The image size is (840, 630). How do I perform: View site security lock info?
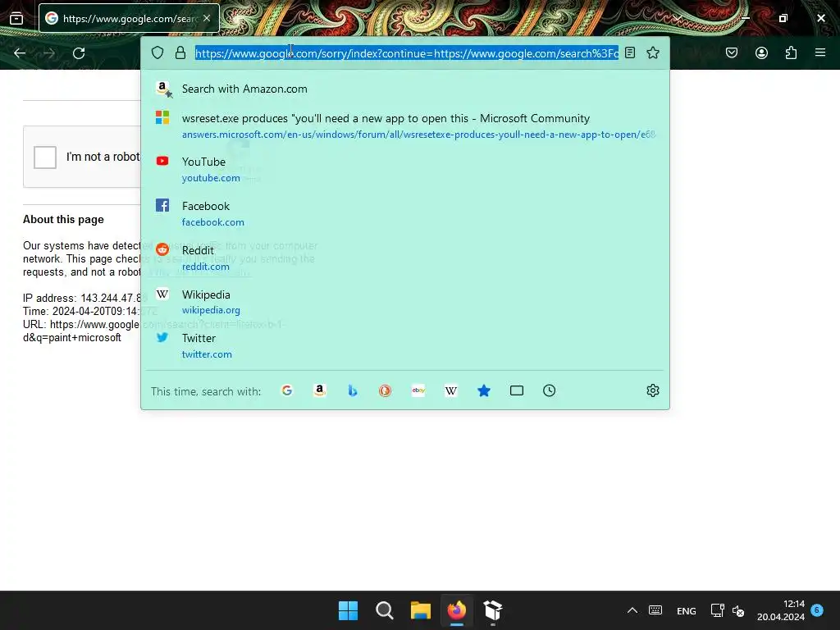pyautogui.click(x=180, y=52)
